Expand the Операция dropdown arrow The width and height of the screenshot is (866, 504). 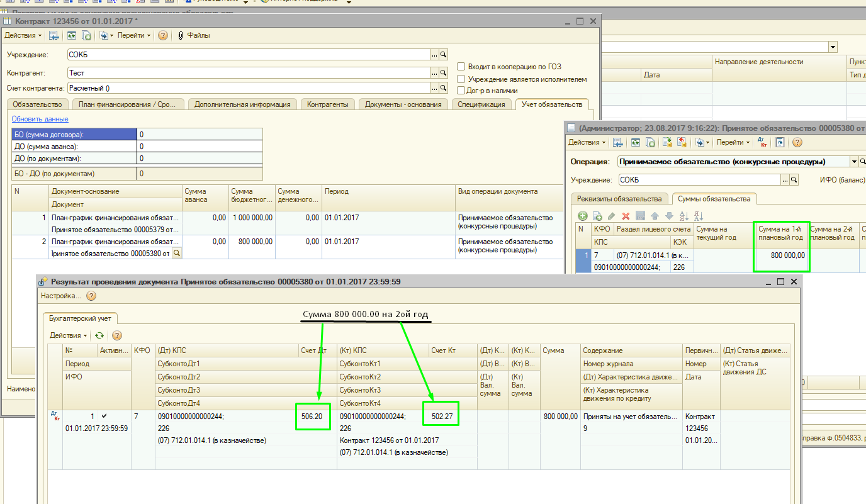pyautogui.click(x=854, y=162)
